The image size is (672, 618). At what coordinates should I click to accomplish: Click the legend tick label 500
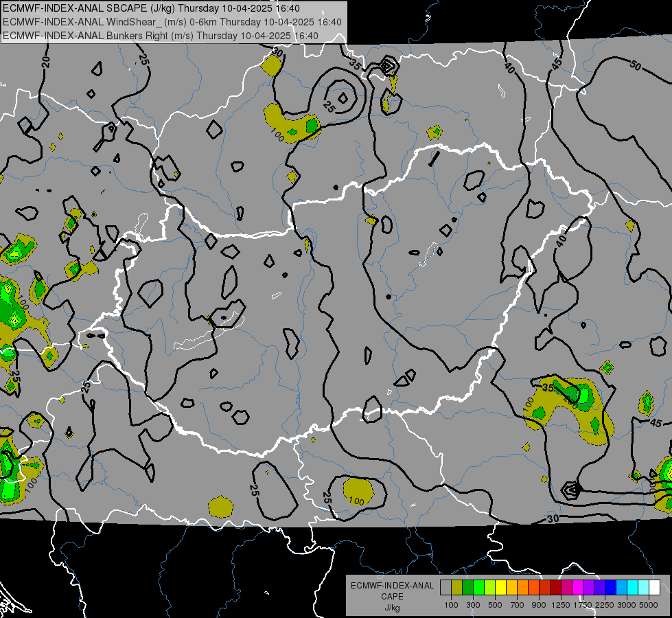coord(495,605)
